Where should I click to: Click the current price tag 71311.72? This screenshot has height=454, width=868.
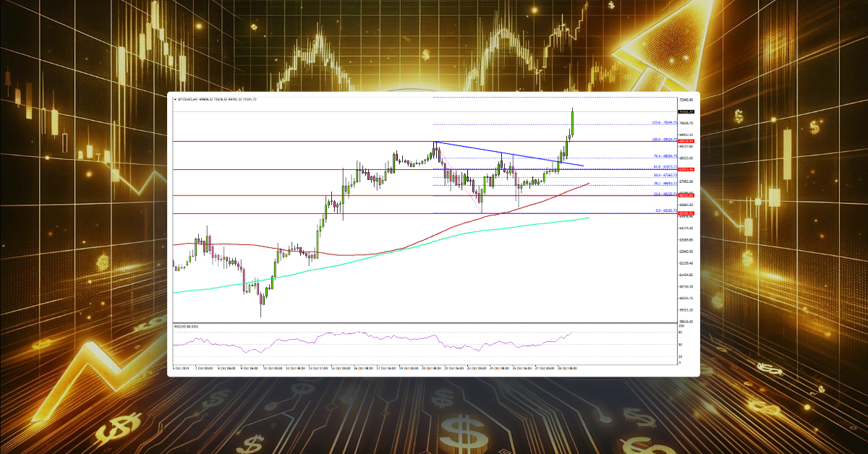[686, 111]
